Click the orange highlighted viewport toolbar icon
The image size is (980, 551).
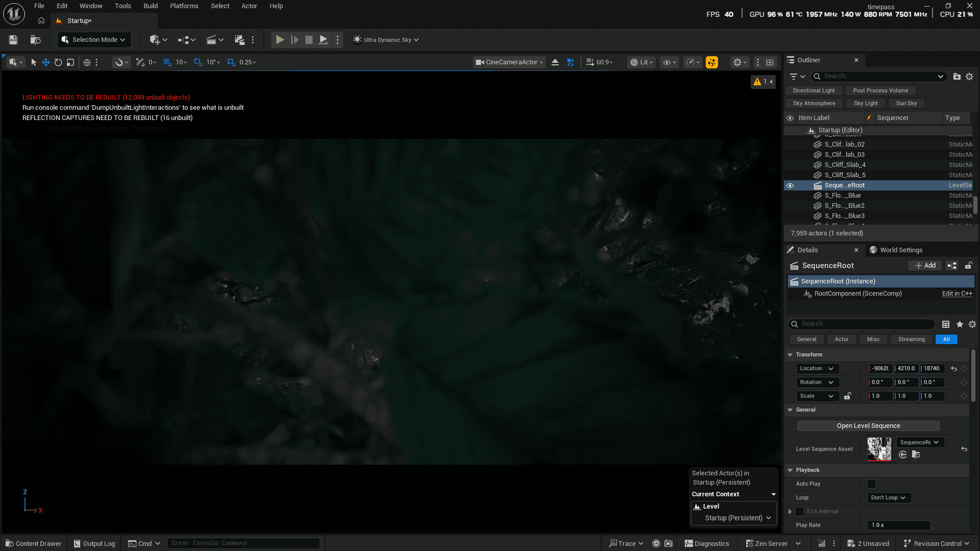click(x=711, y=62)
